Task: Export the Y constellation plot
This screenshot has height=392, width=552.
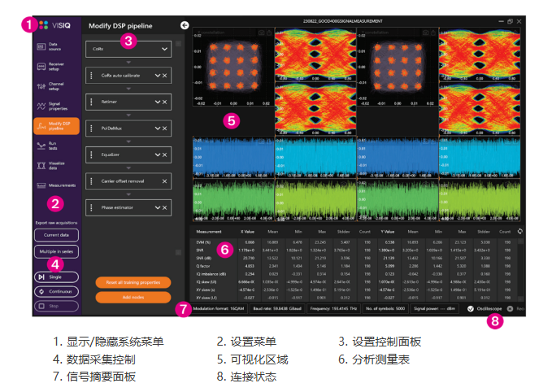Action: (433, 33)
